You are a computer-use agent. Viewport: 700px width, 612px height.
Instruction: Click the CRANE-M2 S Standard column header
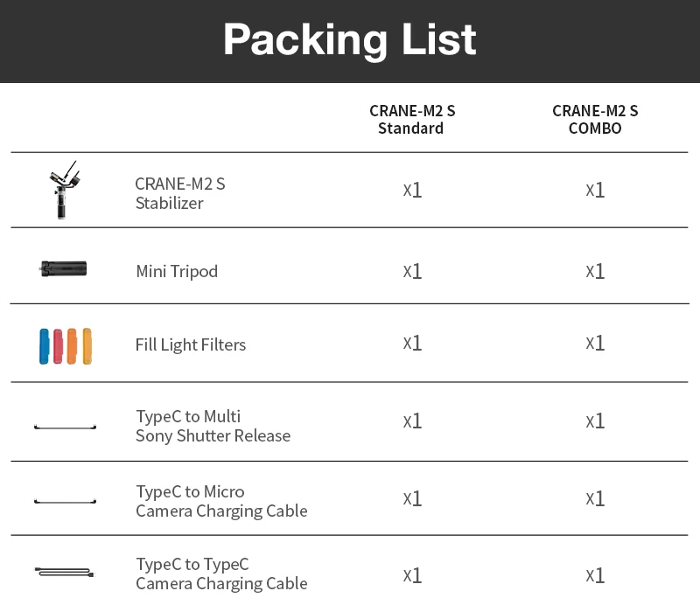click(x=411, y=120)
